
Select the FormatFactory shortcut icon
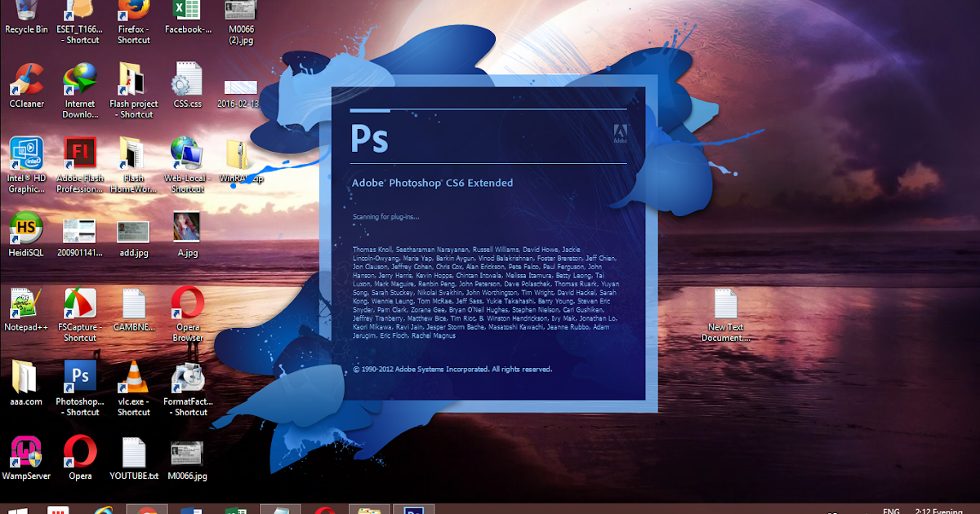pyautogui.click(x=189, y=377)
